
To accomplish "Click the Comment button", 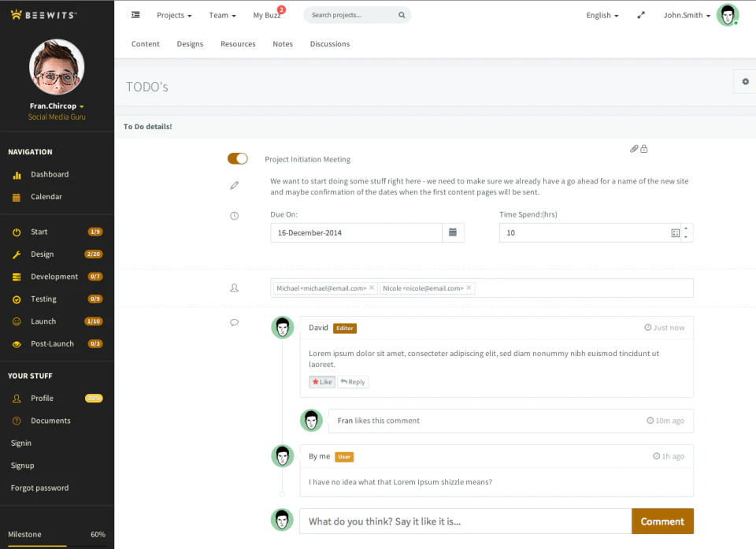I will click(662, 521).
